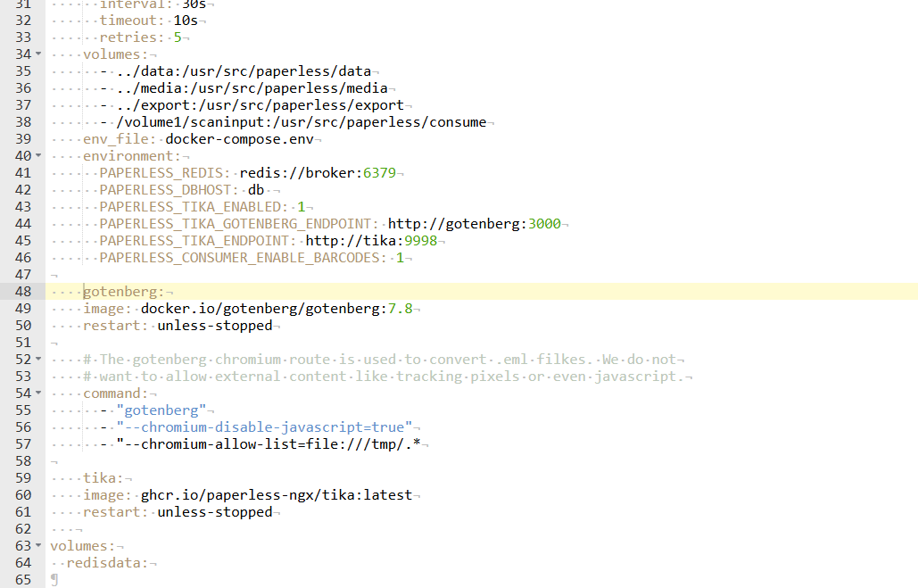Collapse the environment block fold arrow at line 40
Viewport: 918px width, 588px height.
(x=38, y=156)
